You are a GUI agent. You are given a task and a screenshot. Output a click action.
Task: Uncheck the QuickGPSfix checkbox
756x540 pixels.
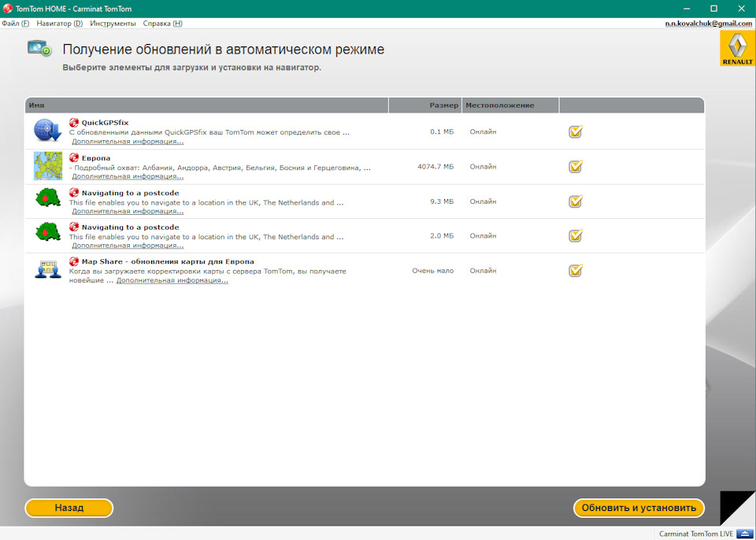[575, 131]
